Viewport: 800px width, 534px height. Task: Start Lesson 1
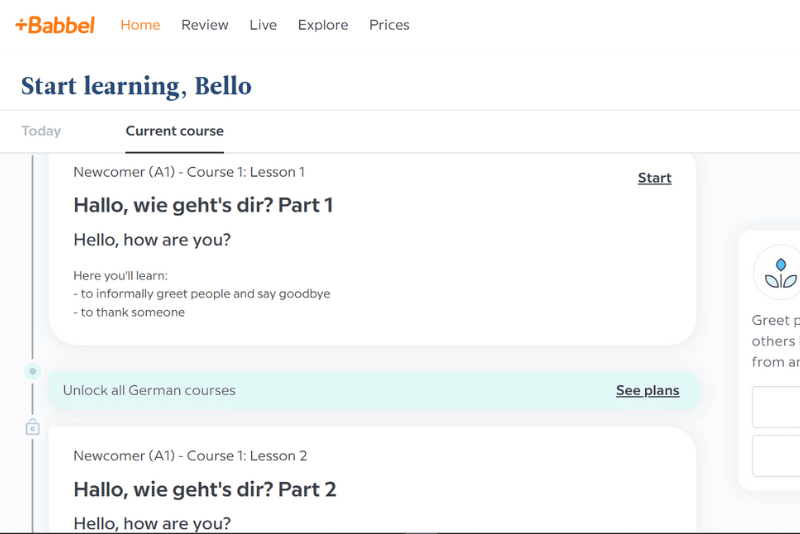[654, 178]
